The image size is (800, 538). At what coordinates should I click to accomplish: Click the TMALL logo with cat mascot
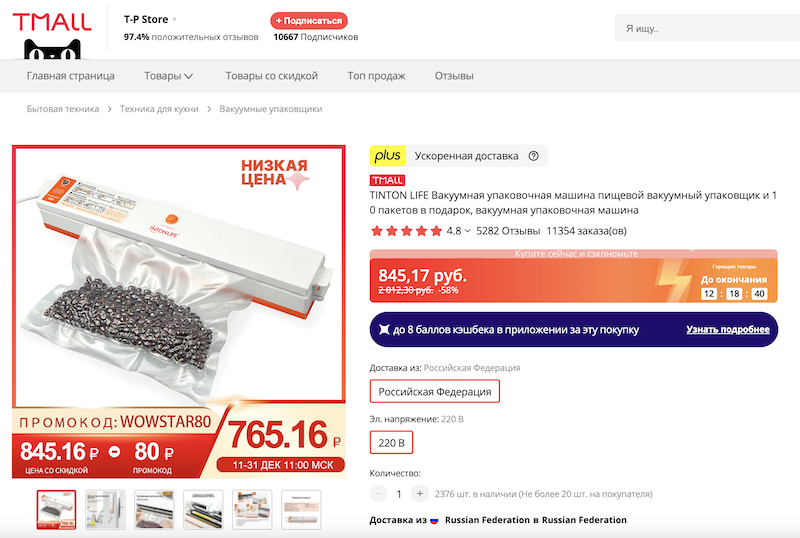pos(52,34)
